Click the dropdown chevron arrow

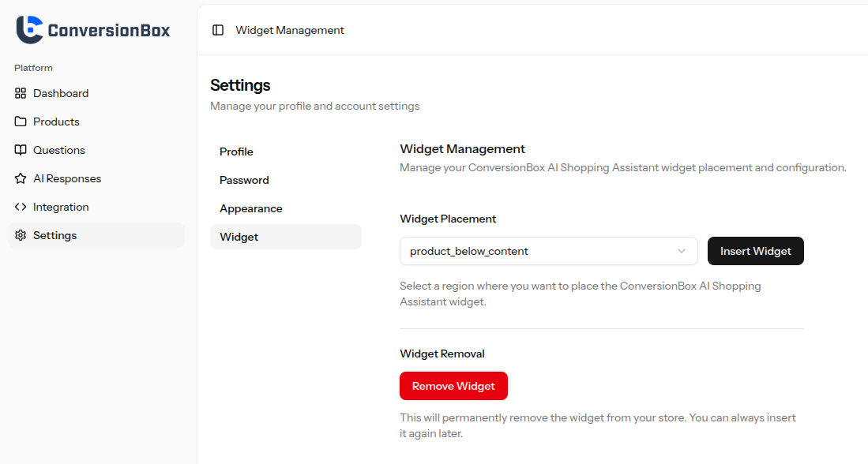pos(682,251)
